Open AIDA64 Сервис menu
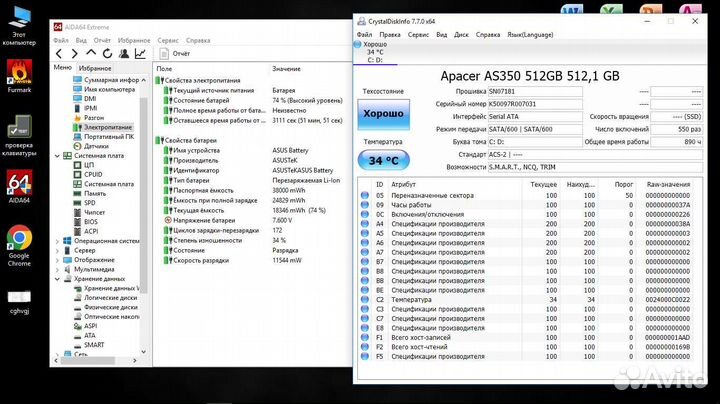 tap(168, 40)
